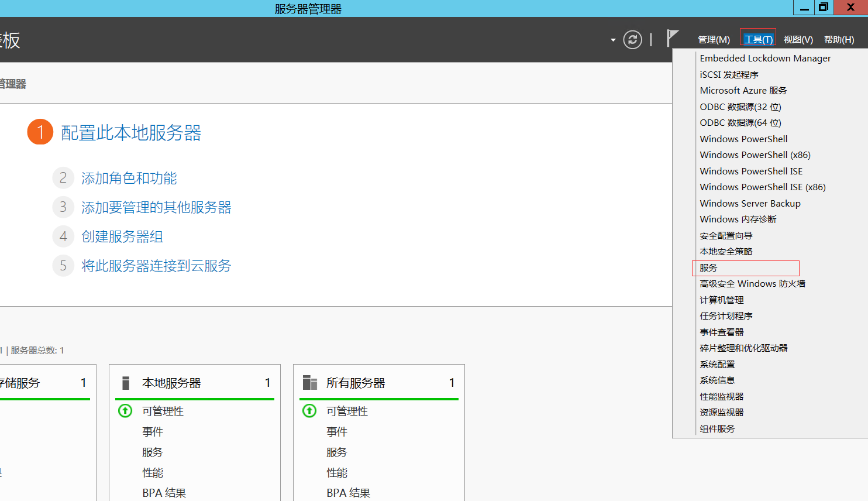Viewport: 868px width, 501px height.
Task: Open the 管理(M) menu
Action: [714, 40]
